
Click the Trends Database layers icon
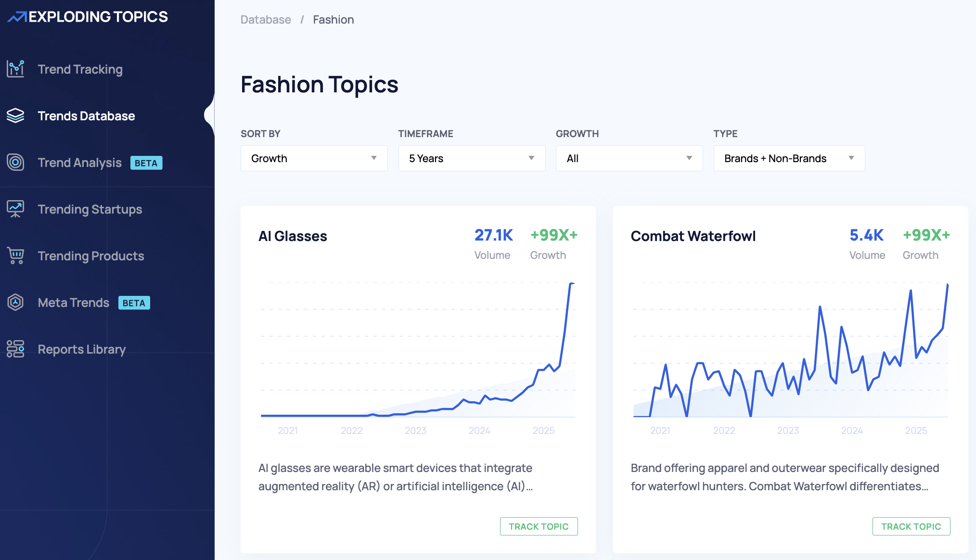click(x=15, y=115)
